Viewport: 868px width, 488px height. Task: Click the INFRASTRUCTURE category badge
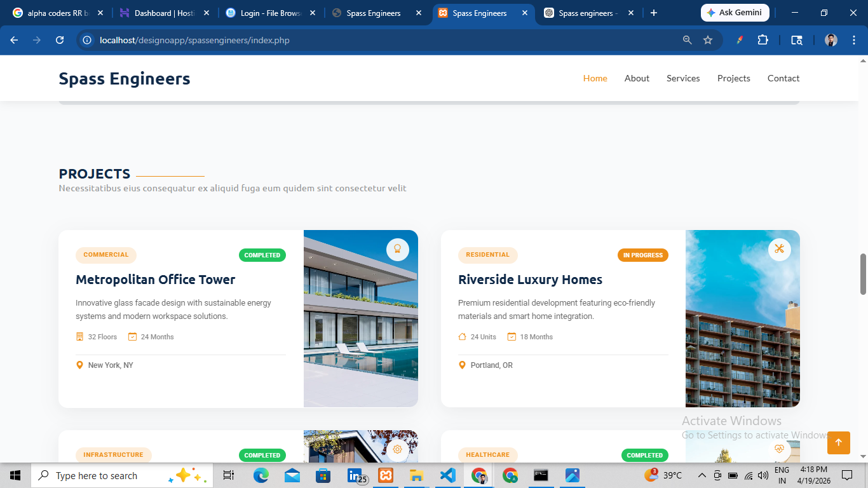tap(114, 455)
